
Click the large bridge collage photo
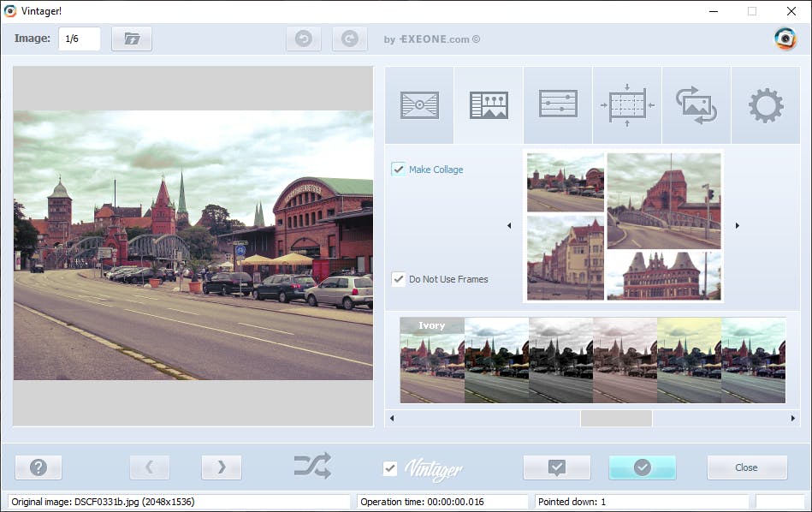point(664,200)
